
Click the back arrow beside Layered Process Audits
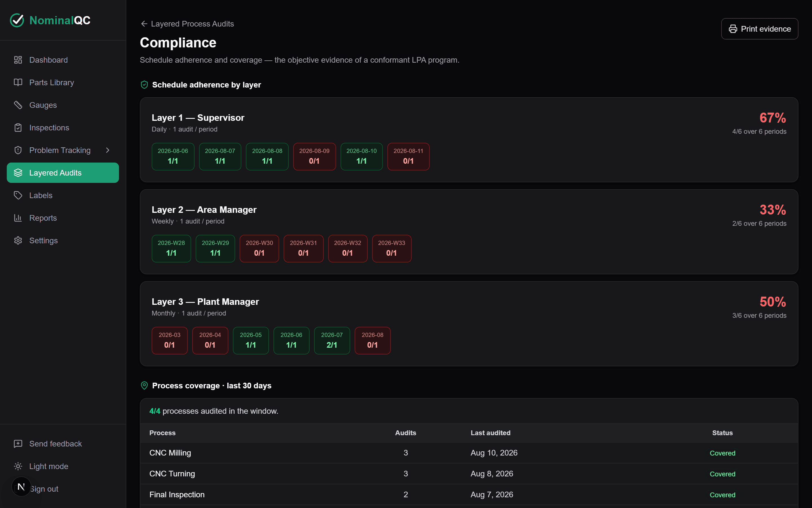point(144,24)
